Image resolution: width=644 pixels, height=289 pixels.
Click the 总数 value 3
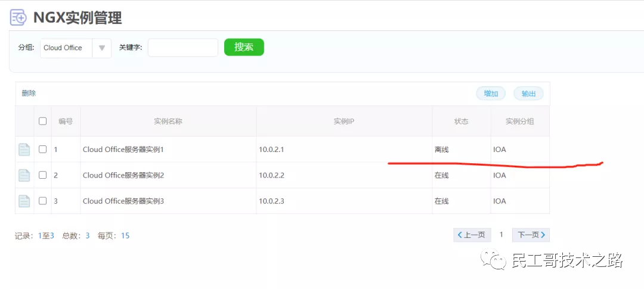pyautogui.click(x=88, y=235)
